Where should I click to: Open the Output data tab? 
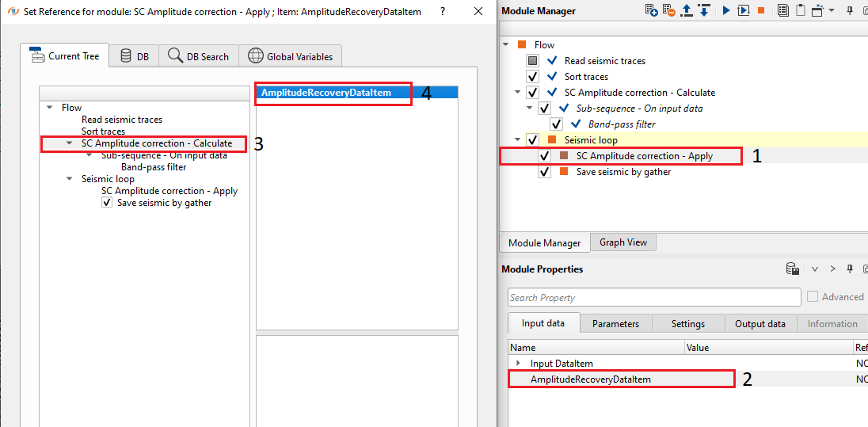tap(760, 324)
